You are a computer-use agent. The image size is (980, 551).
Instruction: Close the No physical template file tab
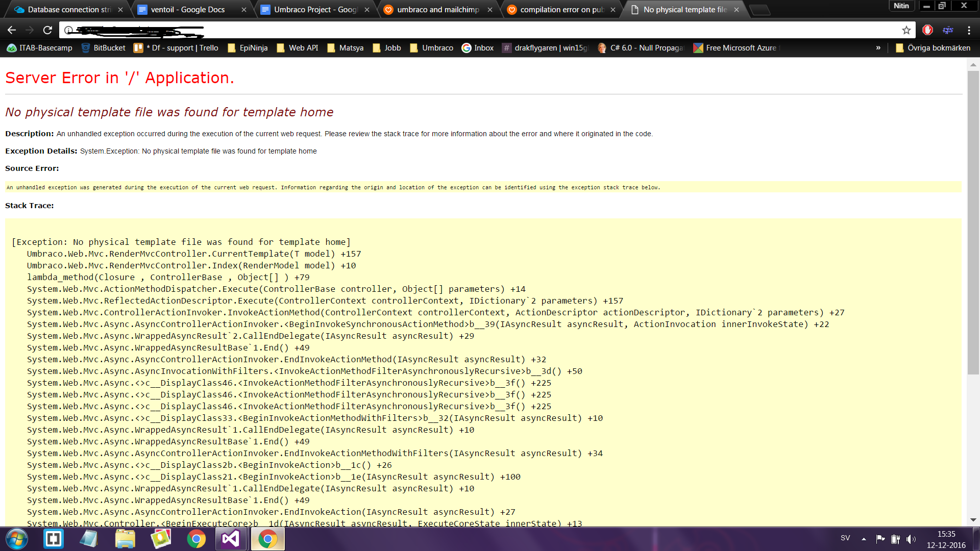point(736,10)
